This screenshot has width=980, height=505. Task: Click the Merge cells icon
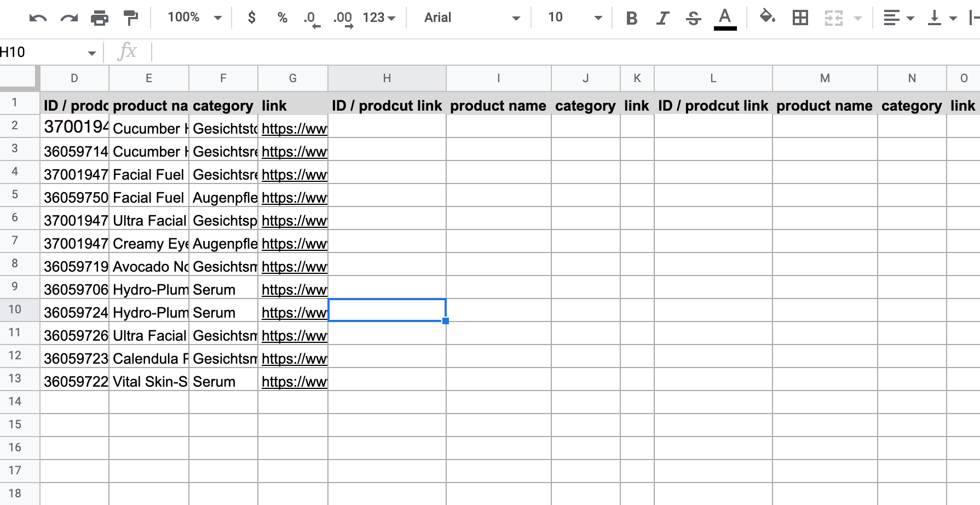click(833, 18)
